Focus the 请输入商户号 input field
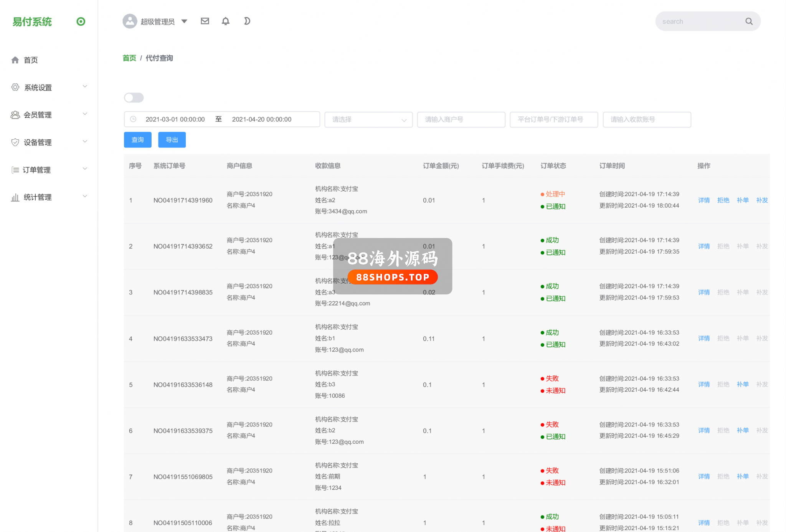Screen dimensions: 786x532 (461, 119)
